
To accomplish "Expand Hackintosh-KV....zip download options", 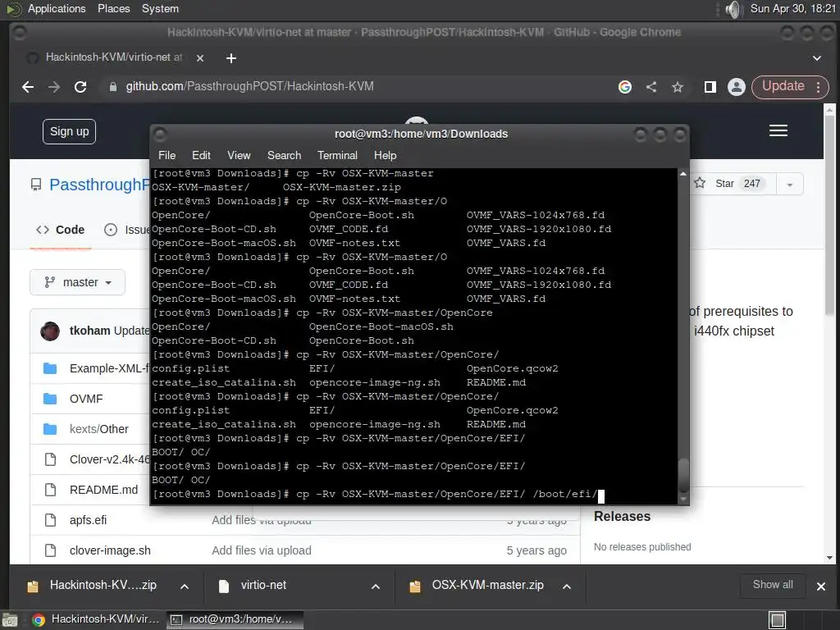I will pos(185,587).
